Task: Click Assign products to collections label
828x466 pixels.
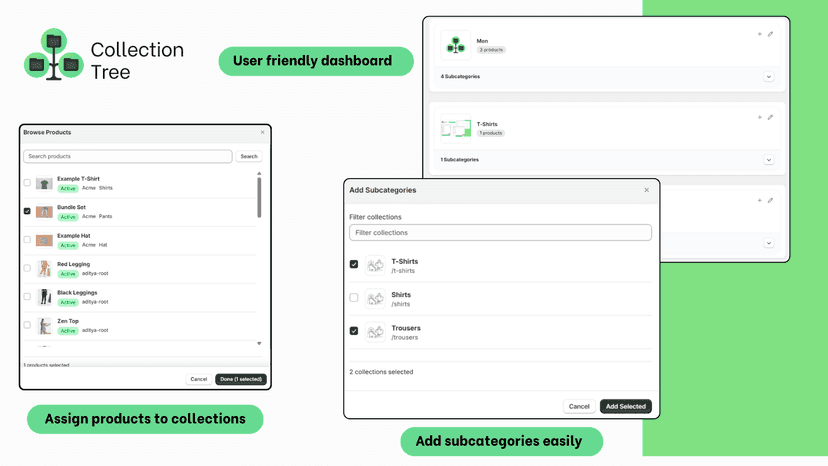Action: [145, 419]
